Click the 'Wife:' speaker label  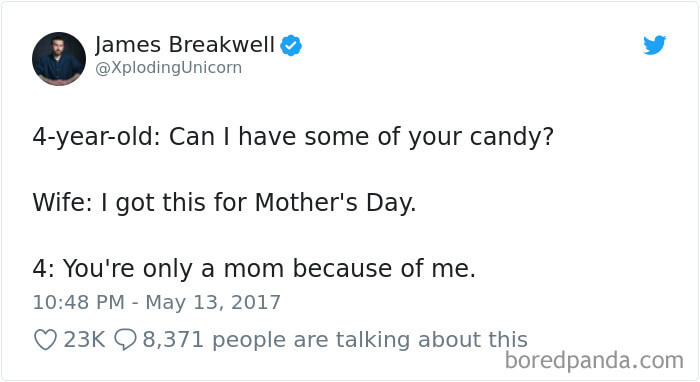coord(62,203)
